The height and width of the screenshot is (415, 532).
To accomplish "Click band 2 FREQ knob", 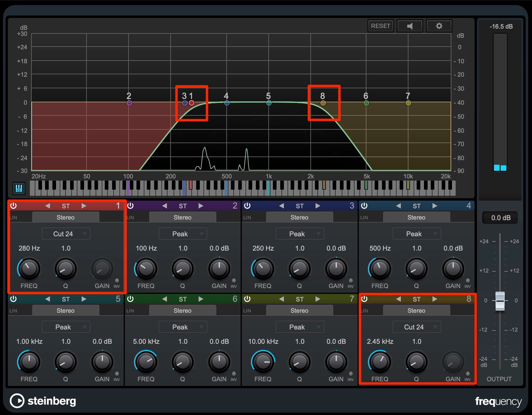I will 146,269.
